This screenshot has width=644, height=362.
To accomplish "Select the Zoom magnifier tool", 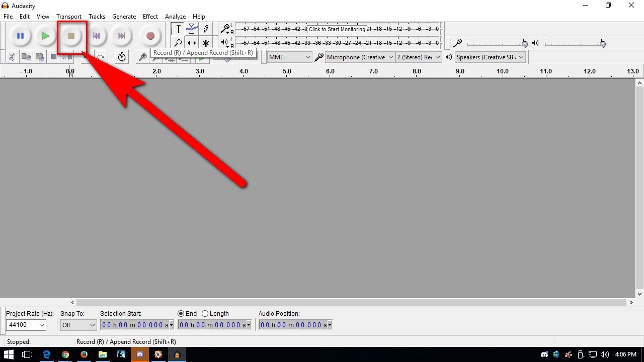I will point(178,43).
